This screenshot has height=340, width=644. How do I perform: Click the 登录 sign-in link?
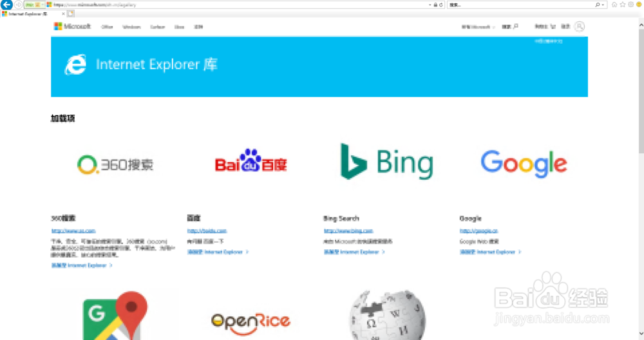(x=565, y=26)
